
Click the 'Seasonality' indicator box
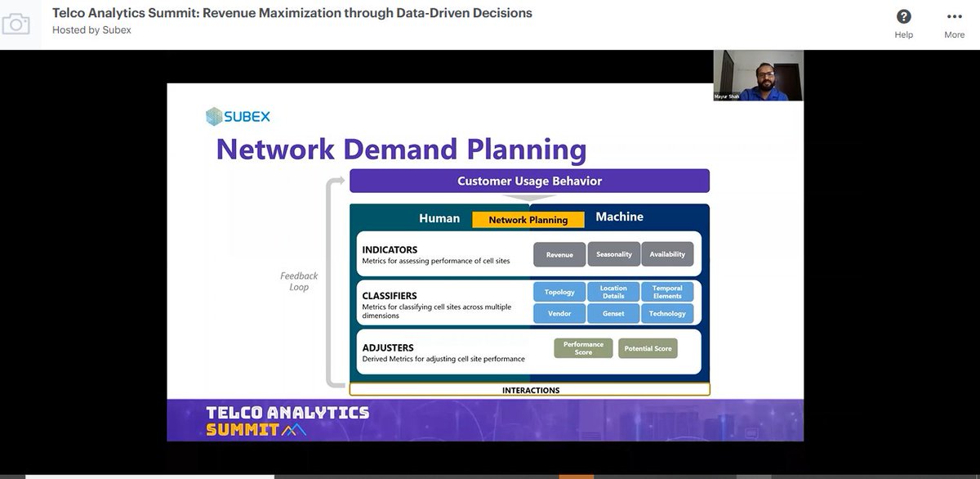pos(614,254)
